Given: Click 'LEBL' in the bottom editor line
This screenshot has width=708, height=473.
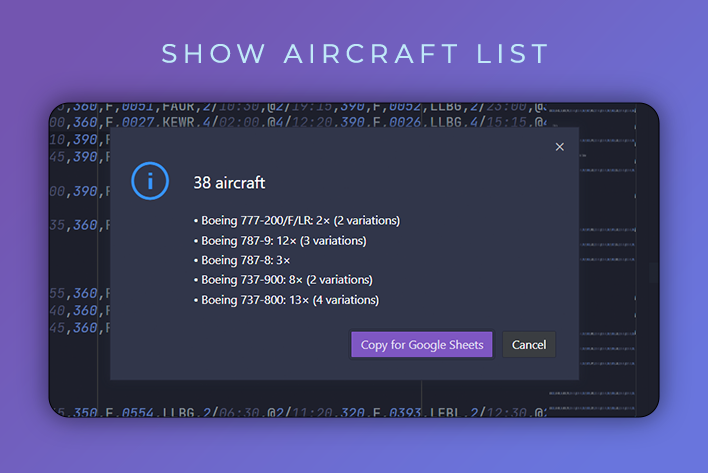Looking at the screenshot, I should pyautogui.click(x=447, y=413).
